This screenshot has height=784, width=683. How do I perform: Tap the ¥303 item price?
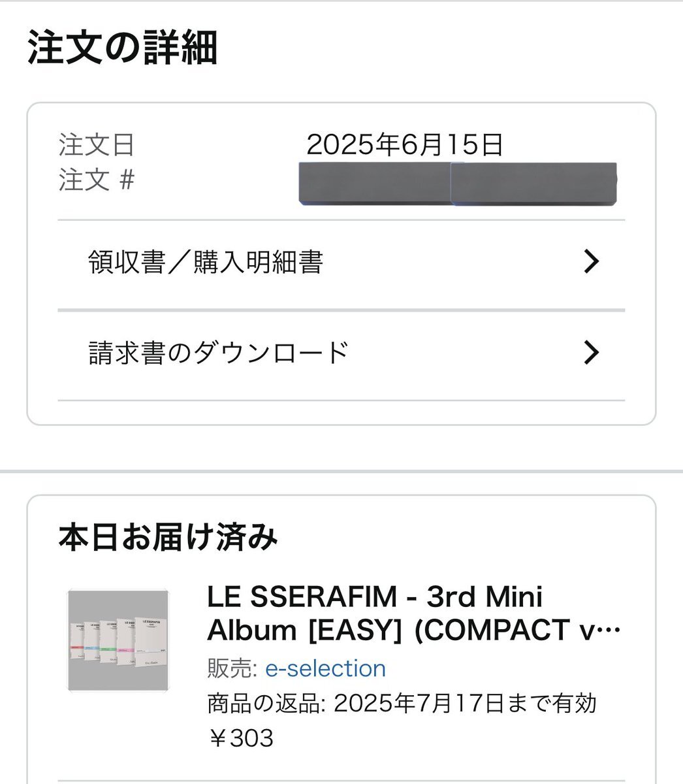point(240,738)
